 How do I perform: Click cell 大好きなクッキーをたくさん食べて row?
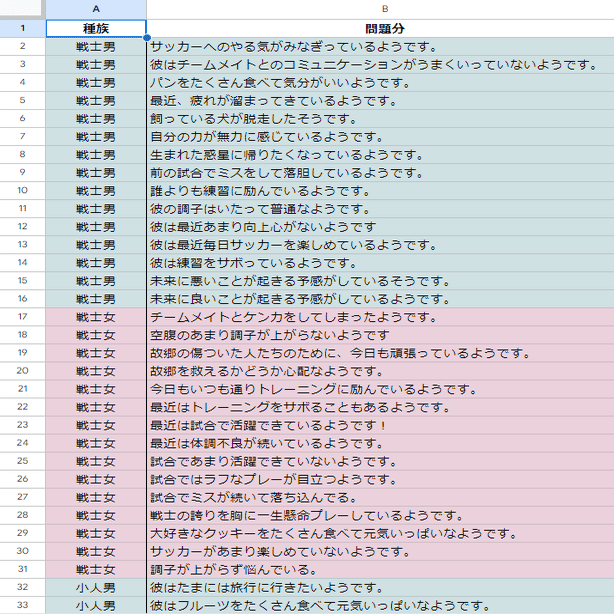(380, 533)
